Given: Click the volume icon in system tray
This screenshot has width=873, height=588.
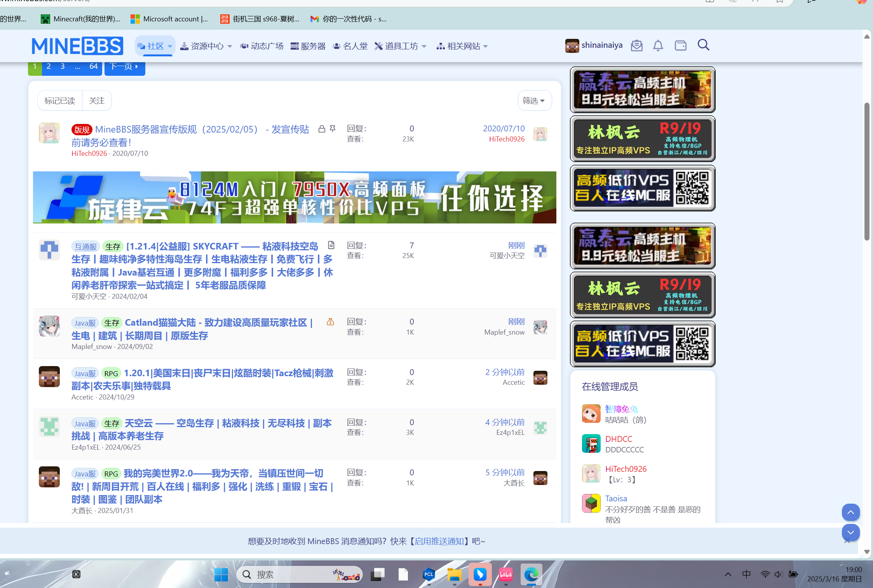Looking at the screenshot, I should (x=778, y=574).
